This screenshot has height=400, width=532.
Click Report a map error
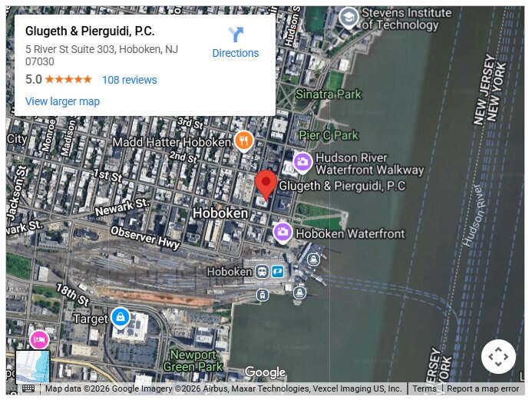pyautogui.click(x=483, y=388)
